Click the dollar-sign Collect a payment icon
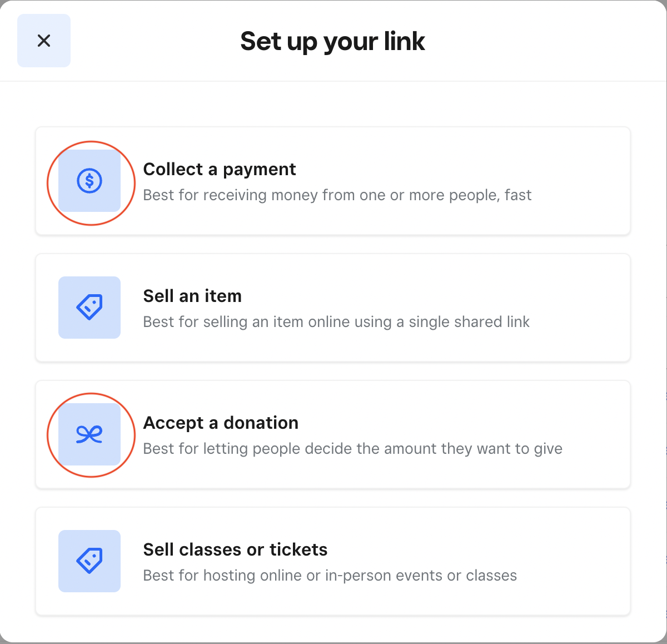The width and height of the screenshot is (667, 644). 89,181
